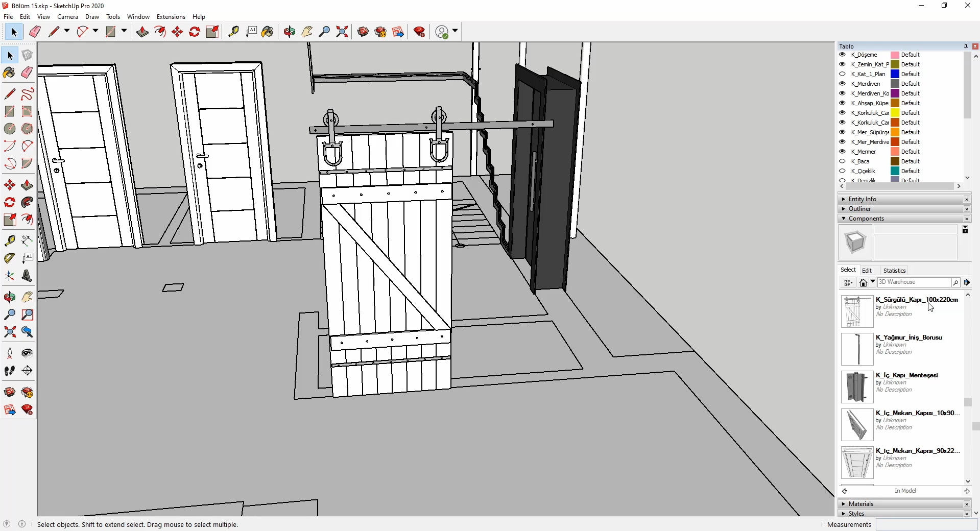The width and height of the screenshot is (980, 531).
Task: Open the Window menu
Action: pyautogui.click(x=138, y=17)
